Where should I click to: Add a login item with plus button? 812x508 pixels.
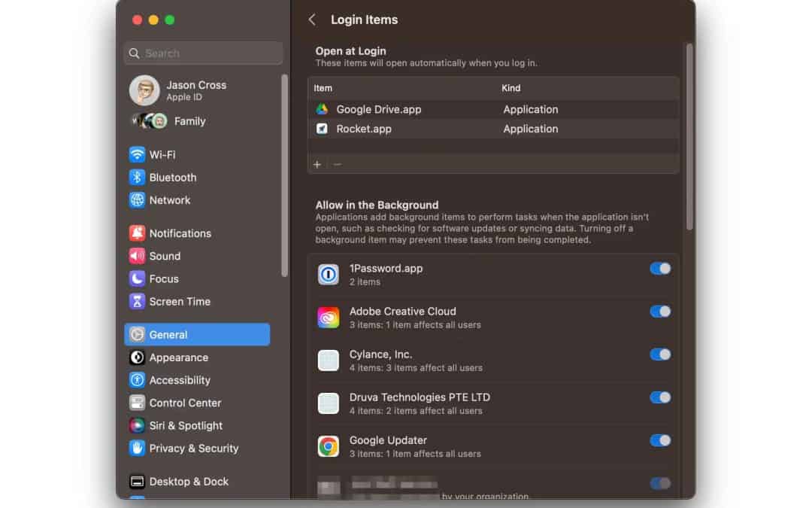click(317, 164)
